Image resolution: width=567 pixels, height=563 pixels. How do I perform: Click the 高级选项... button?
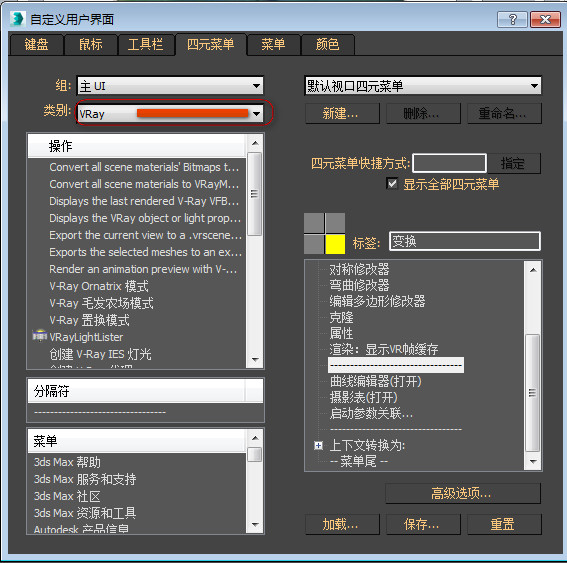click(x=463, y=493)
